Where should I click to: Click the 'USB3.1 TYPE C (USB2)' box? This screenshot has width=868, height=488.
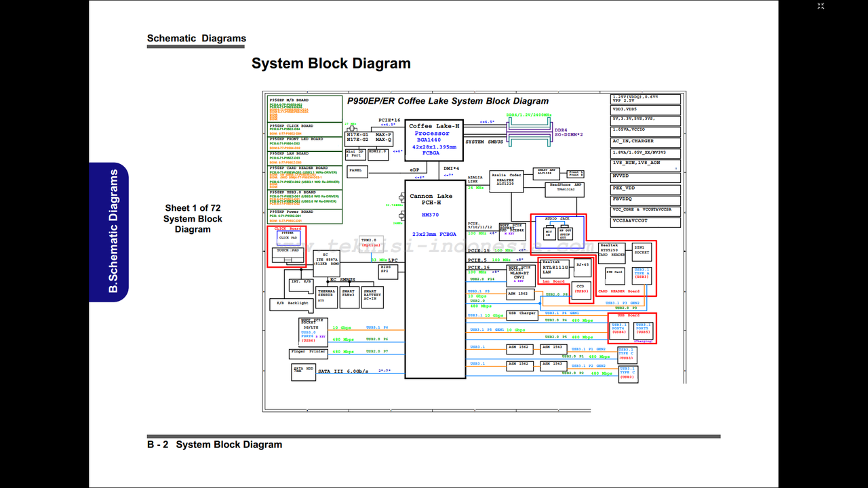pos(628,374)
